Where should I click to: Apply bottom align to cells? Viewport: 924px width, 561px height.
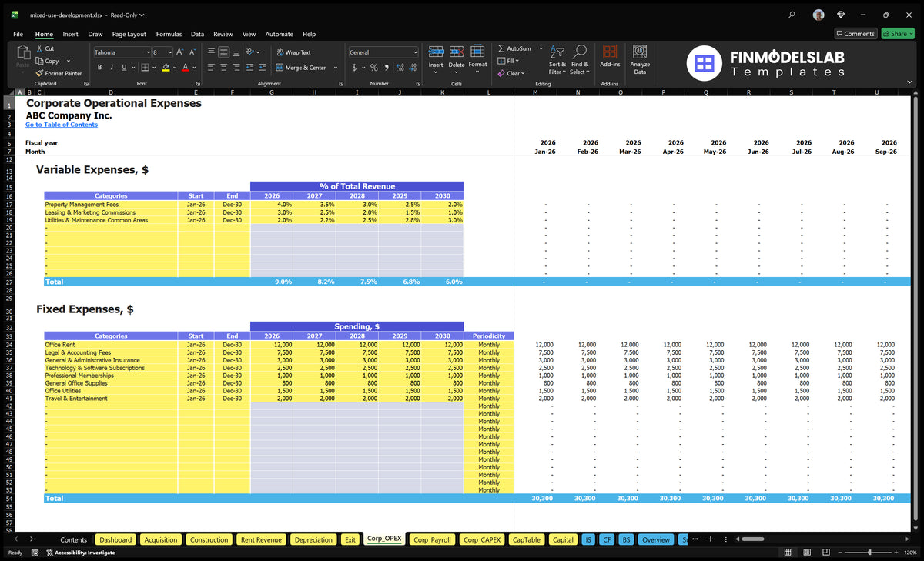(237, 52)
